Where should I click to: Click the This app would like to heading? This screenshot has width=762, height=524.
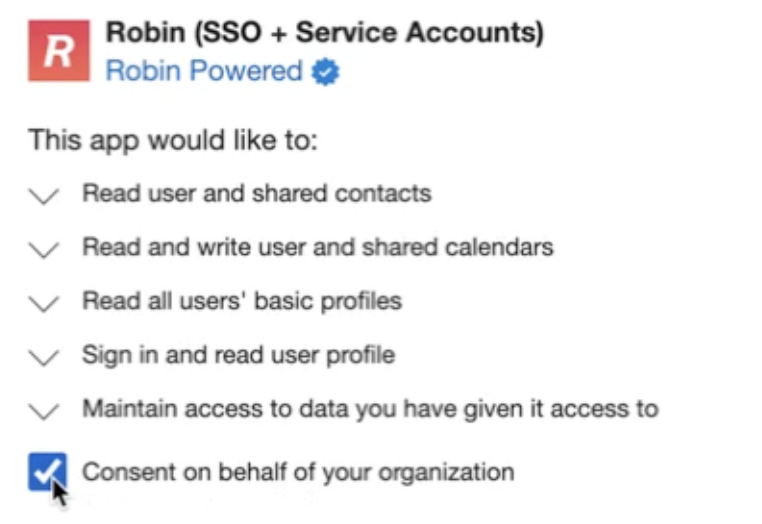(173, 141)
